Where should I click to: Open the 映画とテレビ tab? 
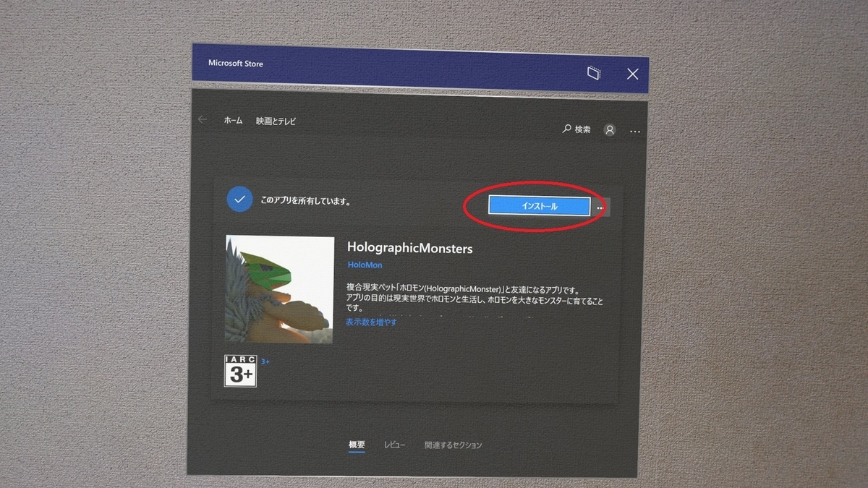pos(276,121)
